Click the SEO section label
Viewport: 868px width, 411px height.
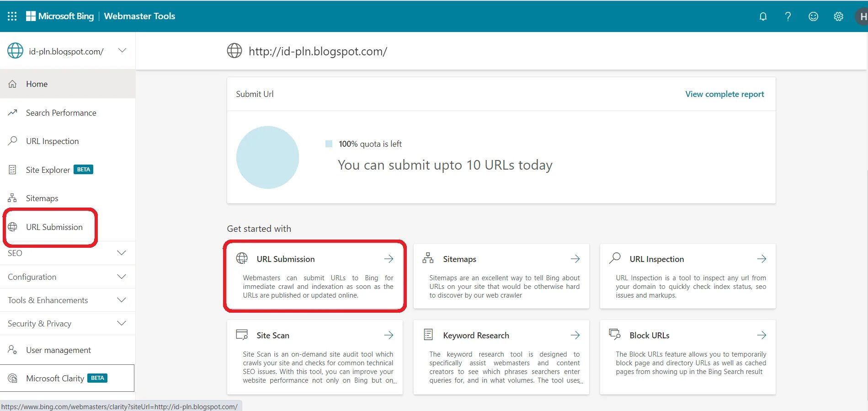15,253
